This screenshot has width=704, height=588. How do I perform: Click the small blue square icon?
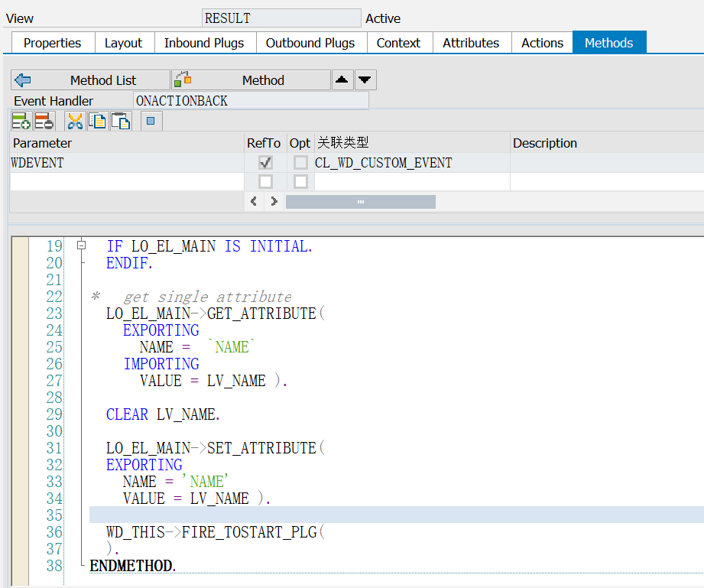tap(151, 121)
